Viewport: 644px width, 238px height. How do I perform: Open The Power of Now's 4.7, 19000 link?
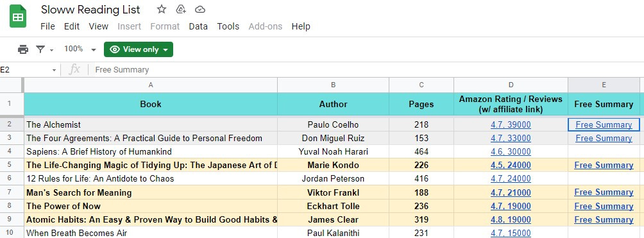[x=511, y=206]
